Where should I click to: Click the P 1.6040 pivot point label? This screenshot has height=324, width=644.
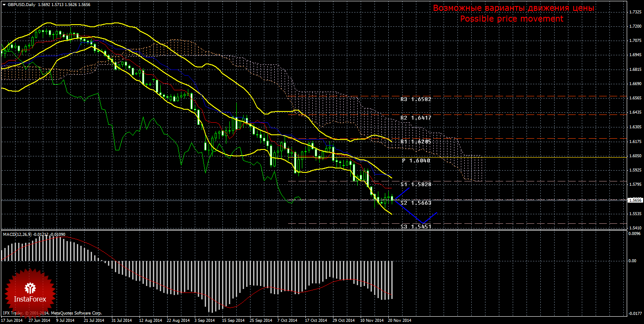[416, 160]
